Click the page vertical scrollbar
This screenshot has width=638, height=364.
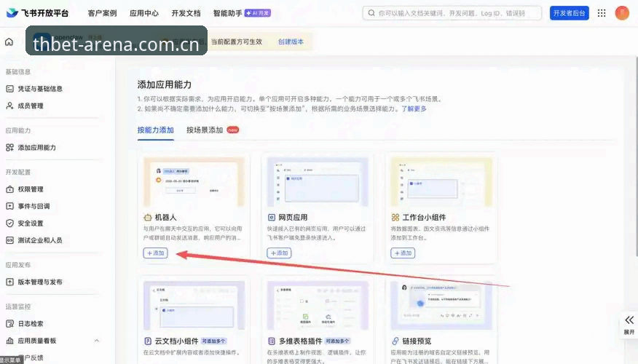636,157
